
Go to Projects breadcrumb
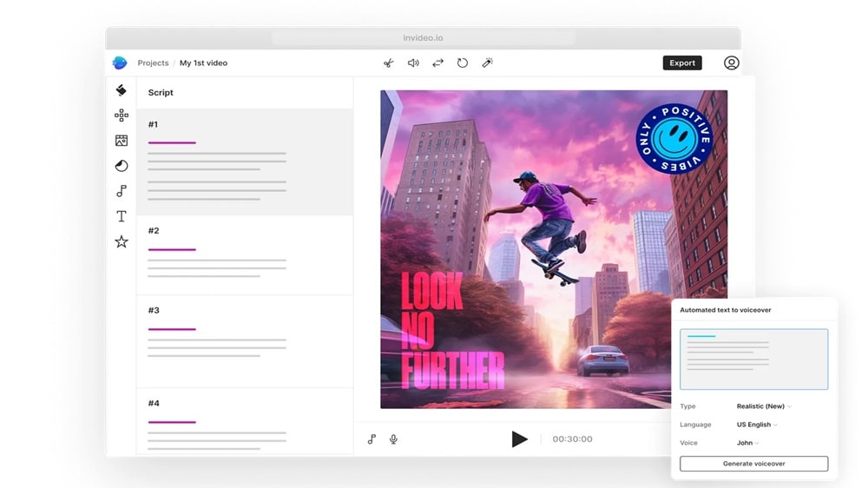pyautogui.click(x=153, y=63)
